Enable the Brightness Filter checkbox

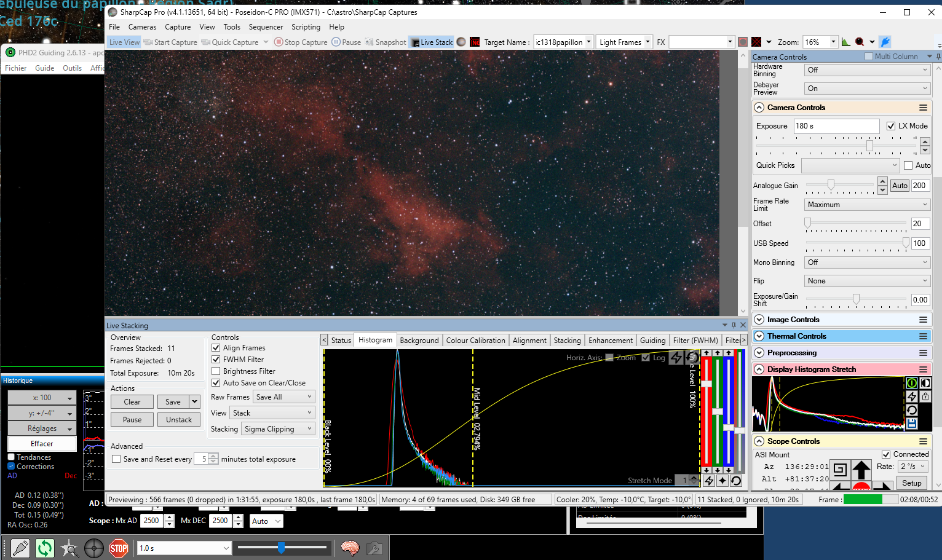[216, 371]
